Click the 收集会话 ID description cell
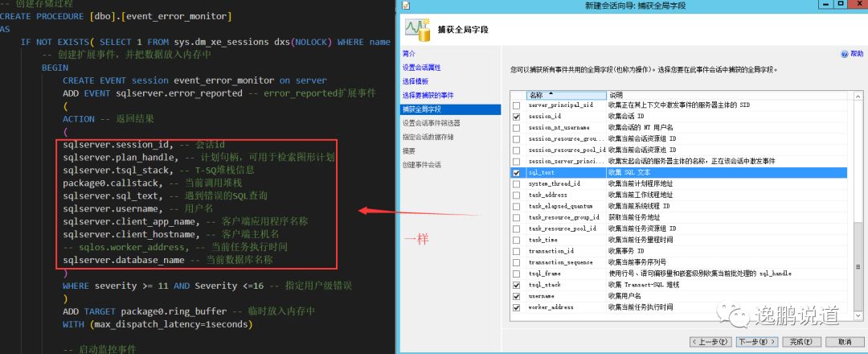Screen dimensions: 868x354 coord(626,117)
